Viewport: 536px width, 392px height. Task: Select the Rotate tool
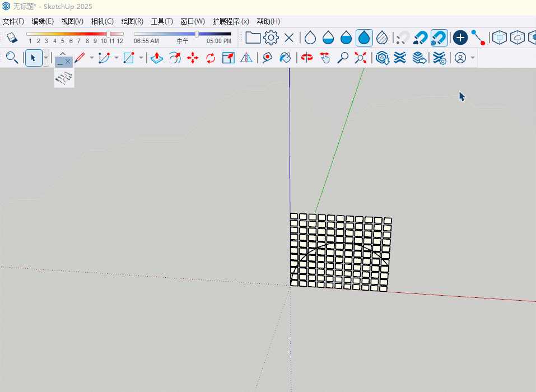pos(211,58)
